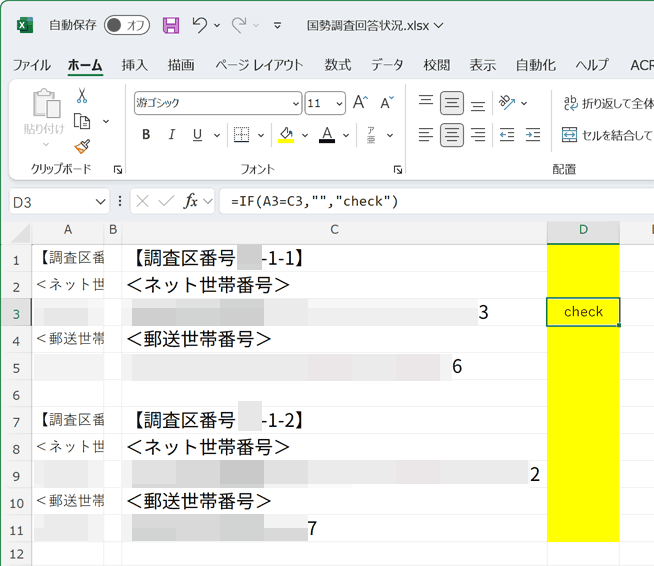The height and width of the screenshot is (566, 654).
Task: Switch to the 数式 ribbon tab
Action: 338,65
